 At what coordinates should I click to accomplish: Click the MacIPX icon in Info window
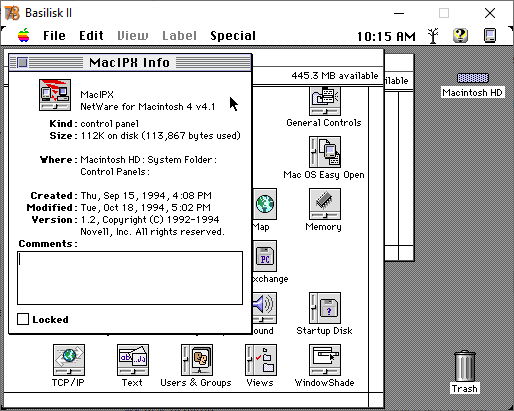[55, 95]
